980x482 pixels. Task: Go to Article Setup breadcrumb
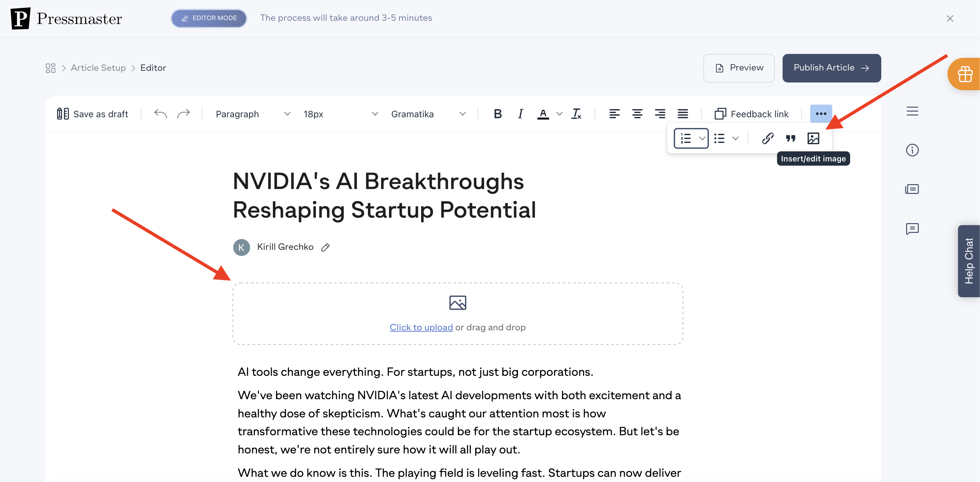[98, 68]
